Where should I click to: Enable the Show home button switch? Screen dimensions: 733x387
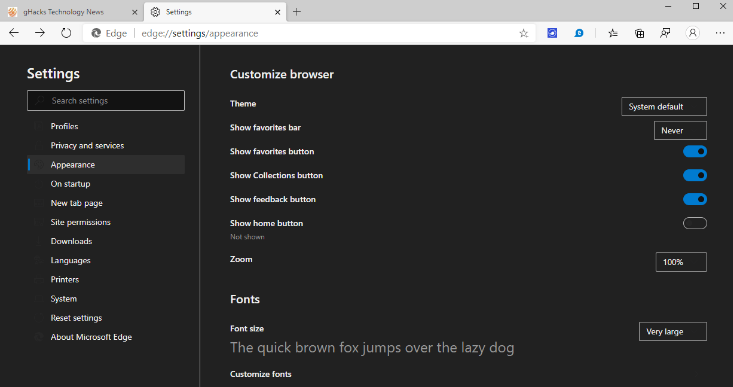point(695,223)
